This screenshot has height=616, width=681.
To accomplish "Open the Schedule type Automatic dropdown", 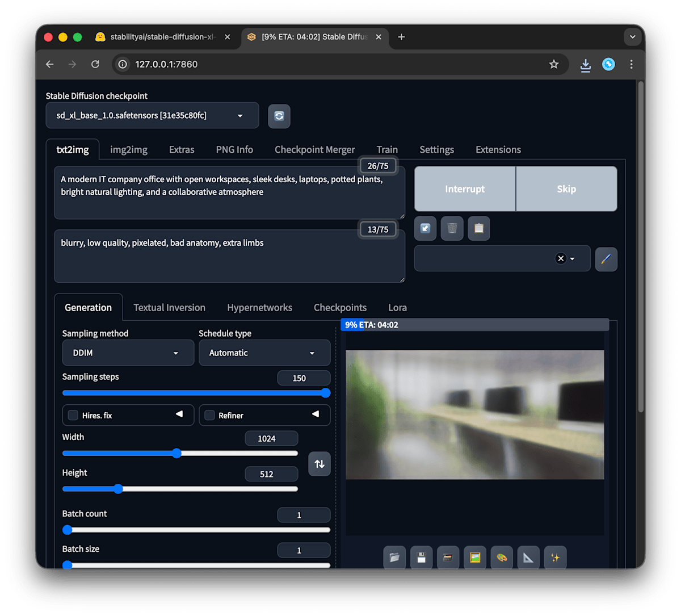I will coord(264,353).
